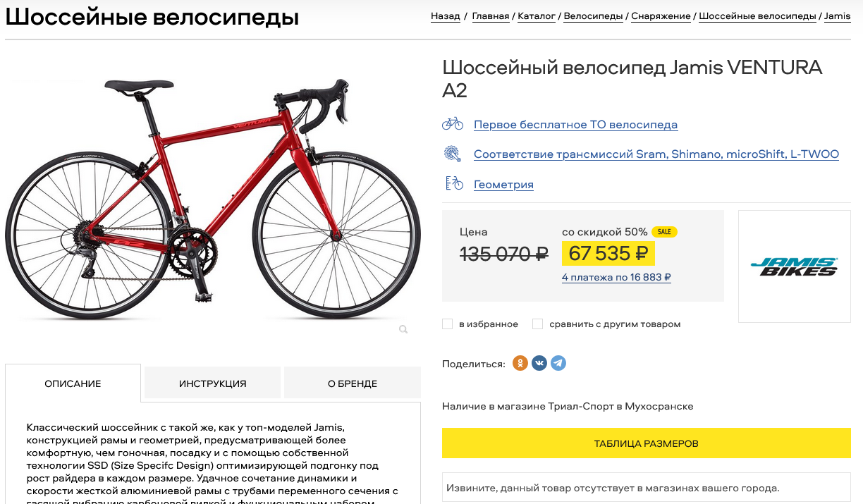Image resolution: width=863 pixels, height=504 pixels.
Task: Share via VK icon
Action: click(x=539, y=364)
